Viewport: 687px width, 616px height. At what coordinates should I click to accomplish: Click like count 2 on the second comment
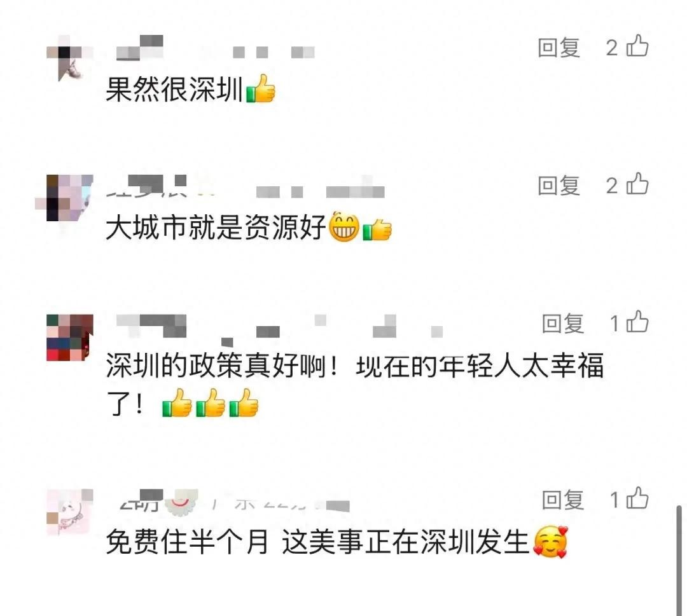[612, 186]
